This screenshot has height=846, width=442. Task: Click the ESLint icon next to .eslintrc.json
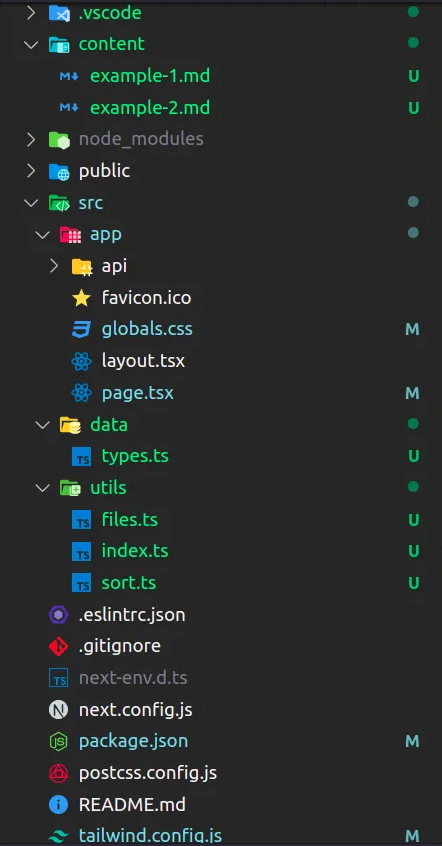58,615
